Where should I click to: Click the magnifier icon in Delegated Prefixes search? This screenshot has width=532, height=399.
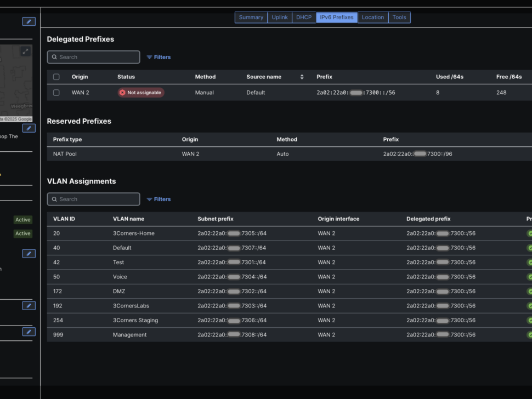54,57
